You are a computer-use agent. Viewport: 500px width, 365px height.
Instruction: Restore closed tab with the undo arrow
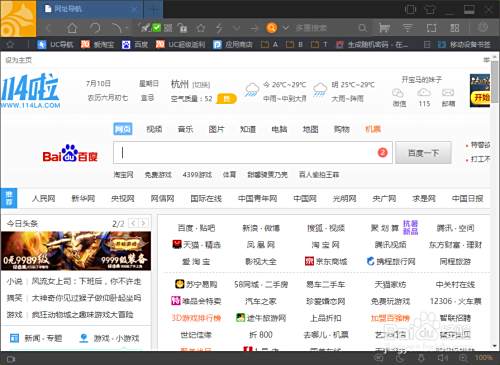(117, 28)
